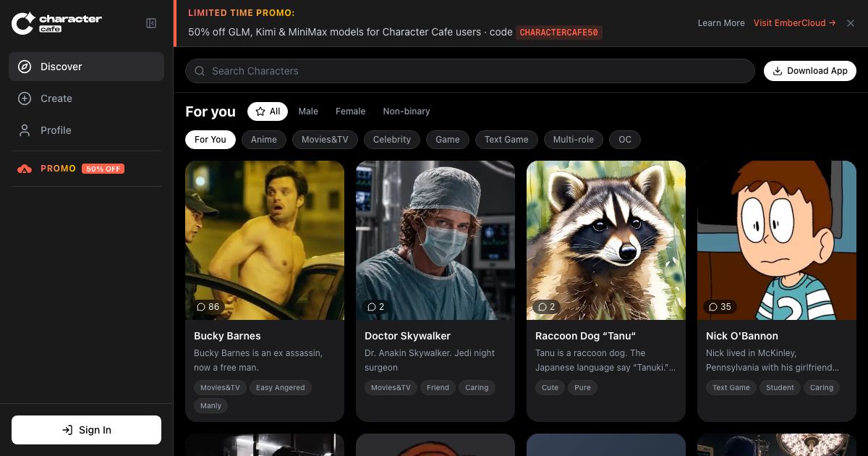Open the Doctor Skywalker character image
The image size is (868, 456).
tap(435, 240)
